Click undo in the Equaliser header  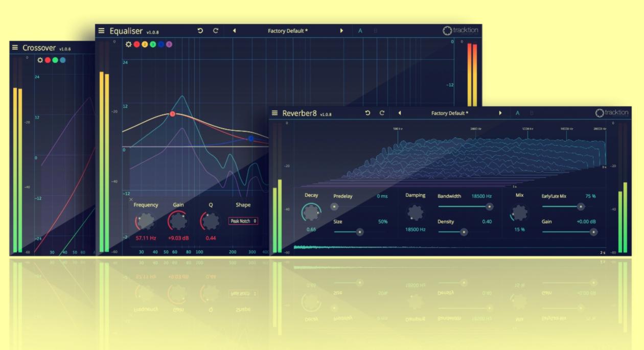200,31
